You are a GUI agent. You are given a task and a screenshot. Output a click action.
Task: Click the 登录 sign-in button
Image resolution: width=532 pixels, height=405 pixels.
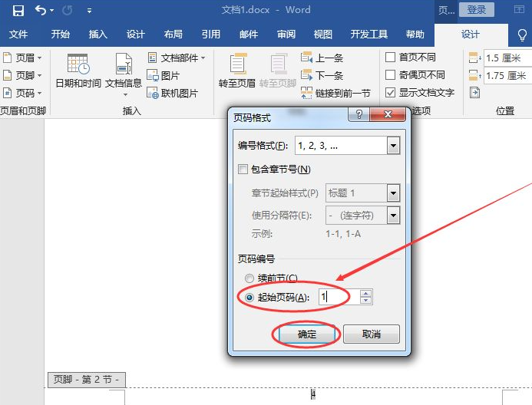tap(477, 9)
